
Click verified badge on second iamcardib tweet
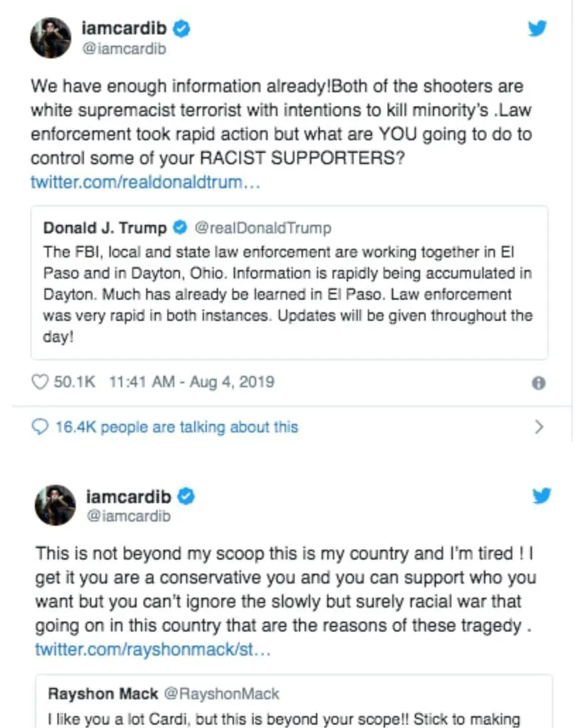[186, 497]
